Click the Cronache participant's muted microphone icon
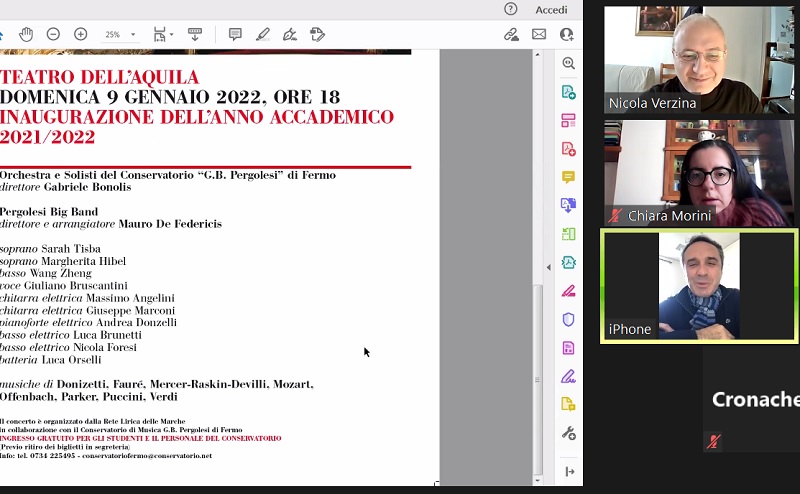The height and width of the screenshot is (494, 800). click(713, 441)
